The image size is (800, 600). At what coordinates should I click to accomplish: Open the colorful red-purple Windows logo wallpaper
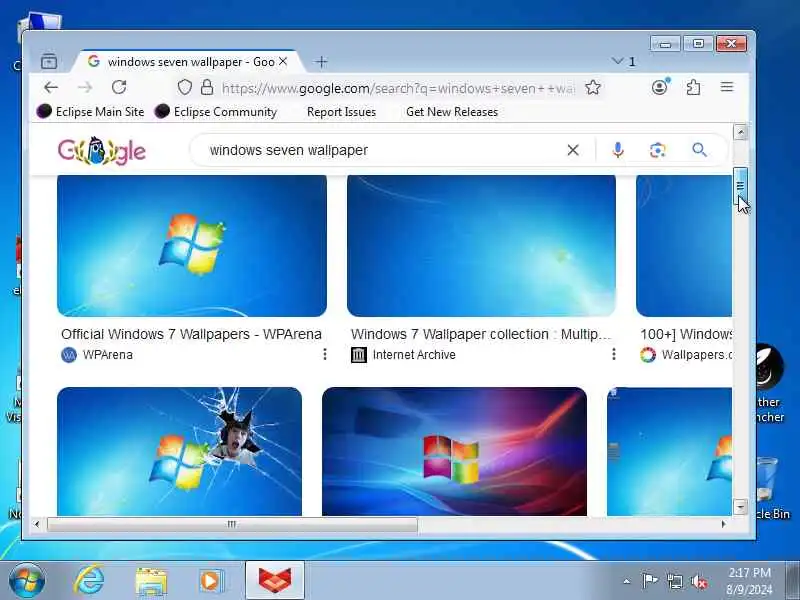tap(454, 452)
